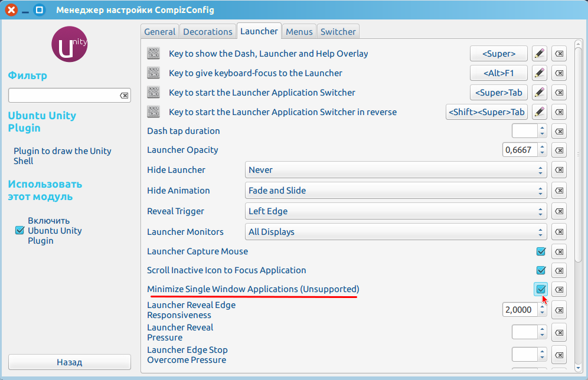Image resolution: width=588 pixels, height=380 pixels.
Task: Edit the reverse Application Switcher key pencil
Action: point(539,112)
